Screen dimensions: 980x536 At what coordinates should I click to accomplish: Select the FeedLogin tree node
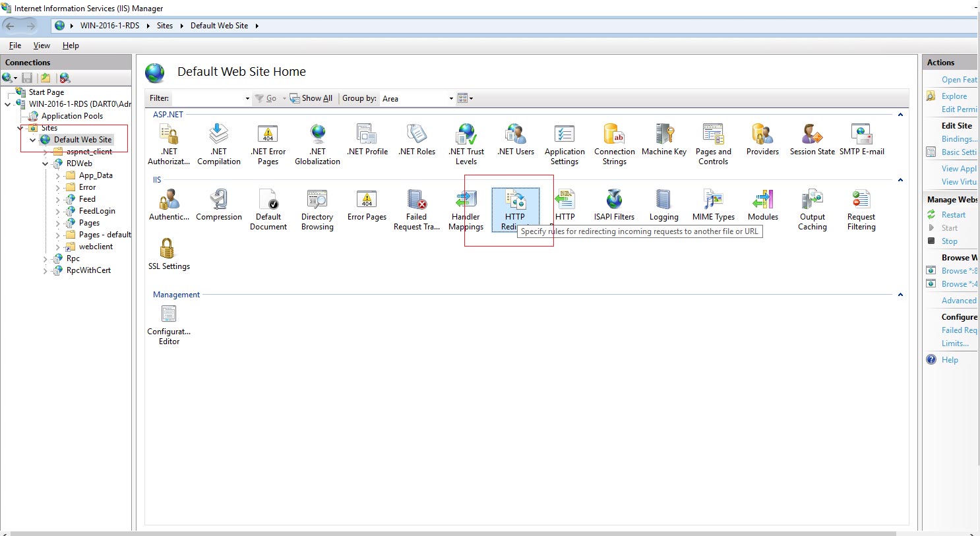click(x=97, y=211)
